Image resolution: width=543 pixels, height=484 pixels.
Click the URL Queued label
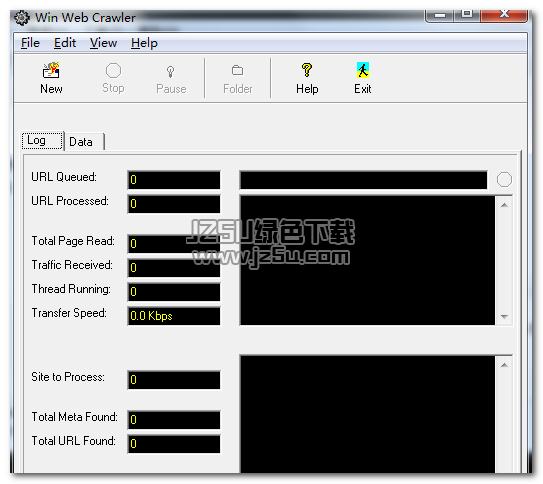pyautogui.click(x=64, y=177)
